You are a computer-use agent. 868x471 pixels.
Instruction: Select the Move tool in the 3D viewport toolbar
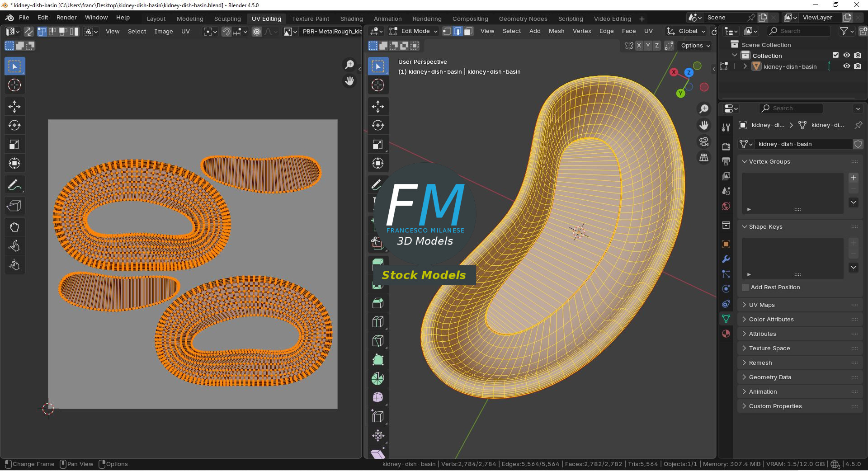(378, 107)
